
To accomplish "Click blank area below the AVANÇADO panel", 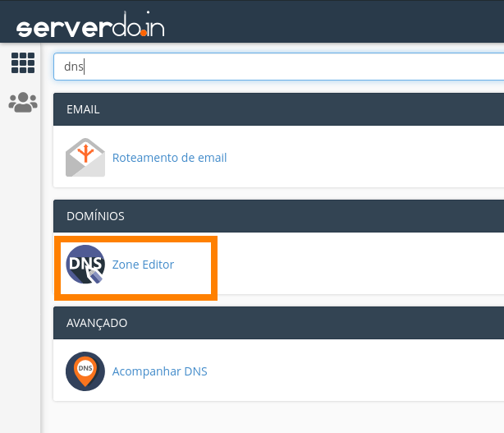I will point(279,417).
